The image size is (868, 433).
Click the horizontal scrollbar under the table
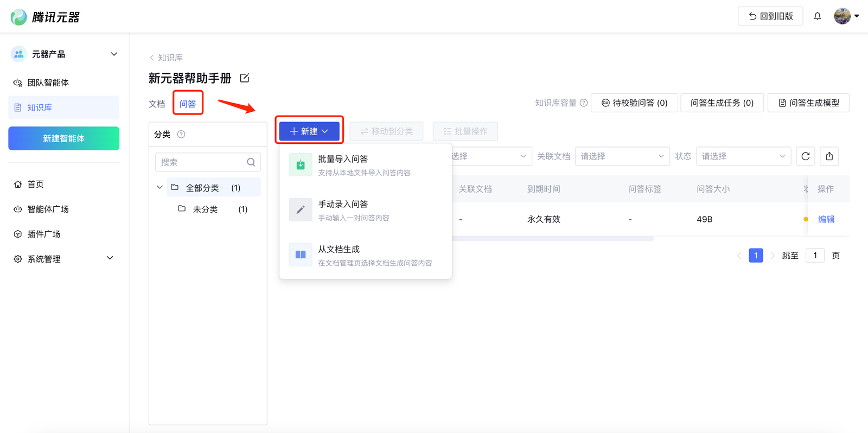[x=552, y=239]
